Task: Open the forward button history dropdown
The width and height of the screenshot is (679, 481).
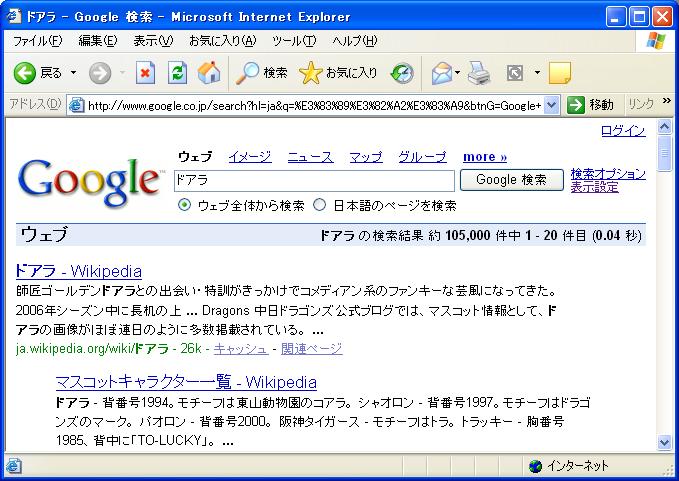Action: point(123,73)
